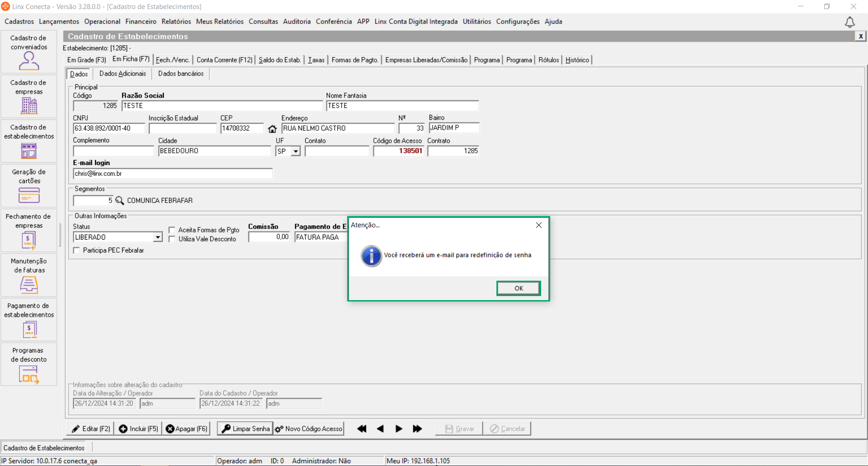Click Incluir (F5) plus button
The image size is (868, 466).
pyautogui.click(x=138, y=428)
